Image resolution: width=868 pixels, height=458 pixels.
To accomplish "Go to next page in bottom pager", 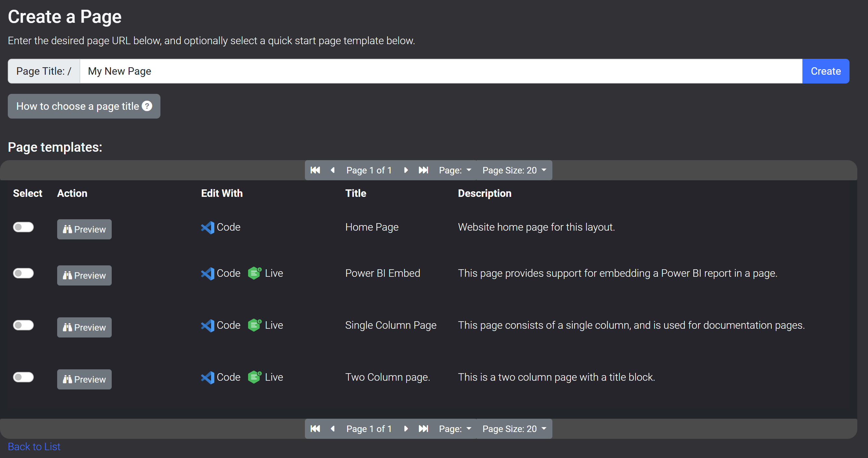I will [406, 429].
